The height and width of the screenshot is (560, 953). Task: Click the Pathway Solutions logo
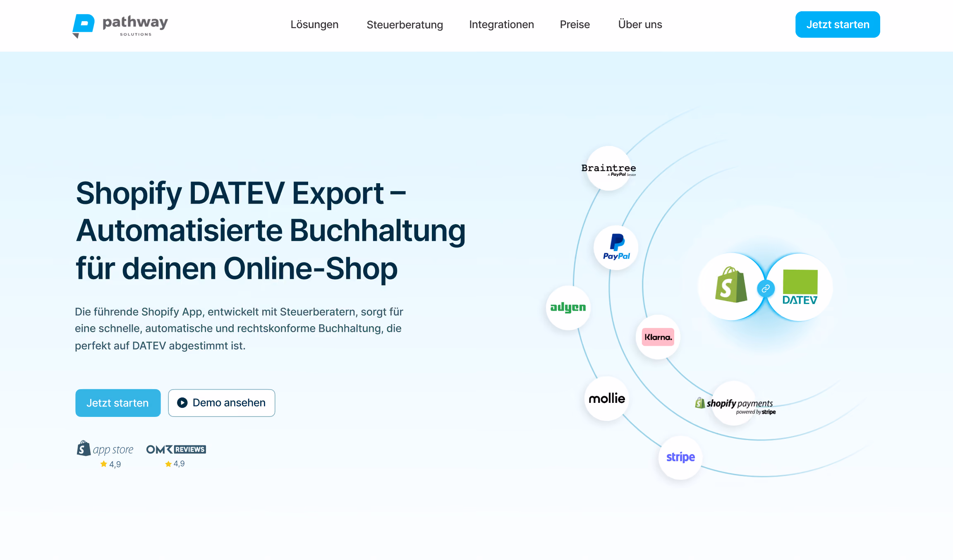click(120, 26)
